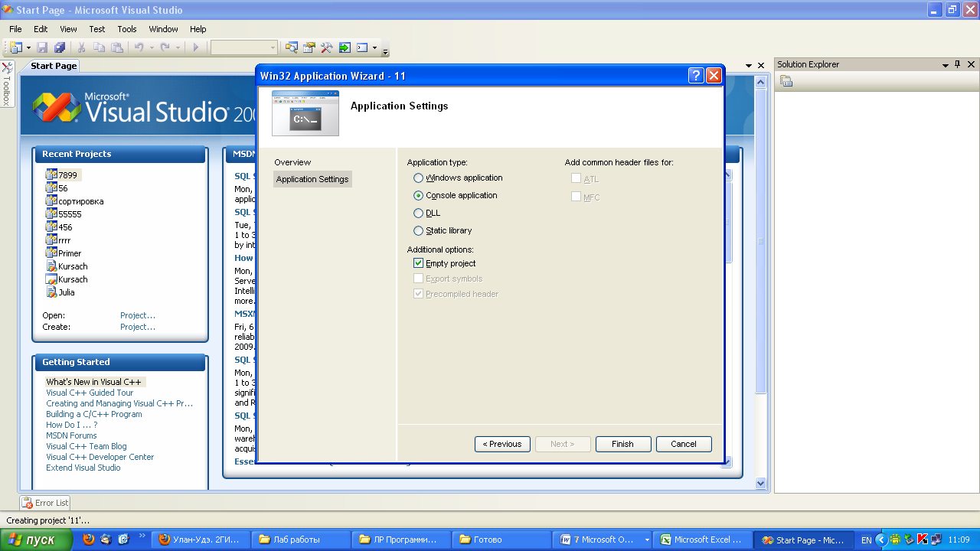The width and height of the screenshot is (980, 551).
Task: Switch to Microsoft Excel taskbar button
Action: click(x=704, y=540)
